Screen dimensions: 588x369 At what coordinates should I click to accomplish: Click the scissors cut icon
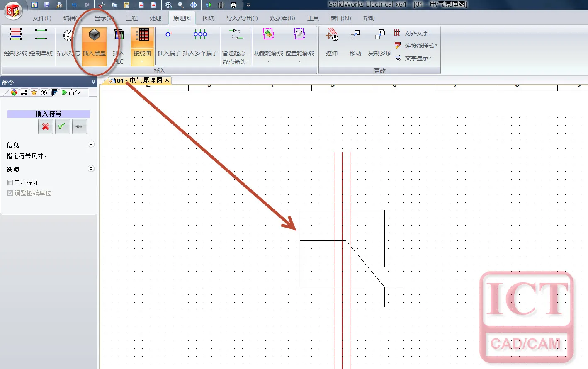[x=102, y=5]
